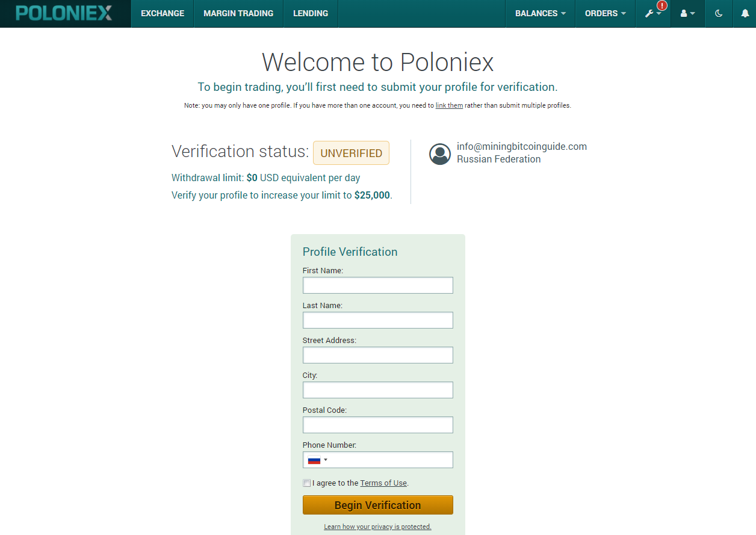
Task: Toggle night mode moon icon
Action: coord(719,13)
